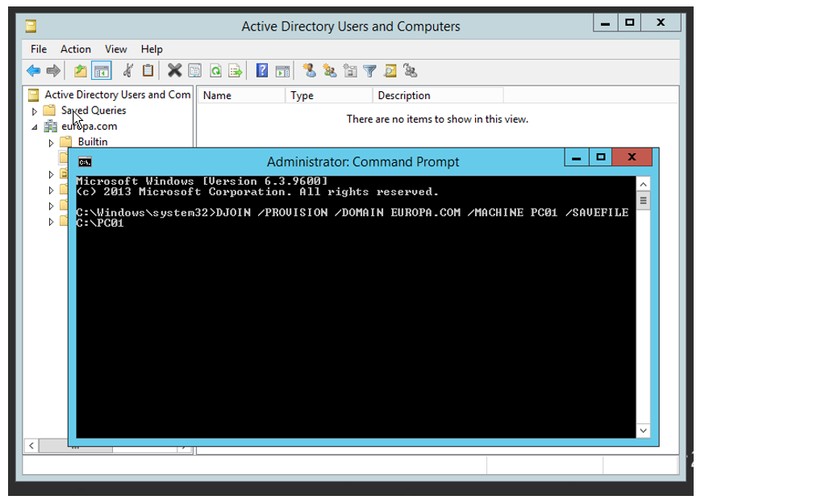Viewport: 813px width, 504px height.
Task: Open the File menu
Action: 39,49
